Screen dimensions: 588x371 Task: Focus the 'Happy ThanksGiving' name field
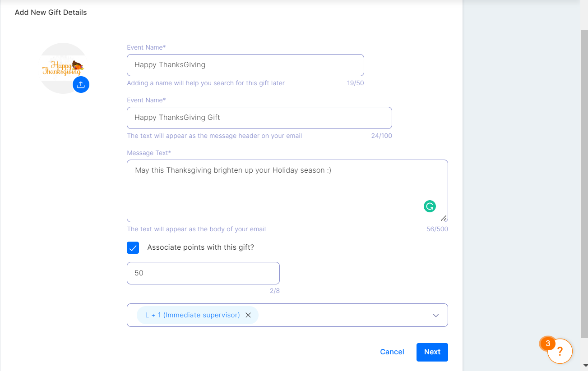245,65
